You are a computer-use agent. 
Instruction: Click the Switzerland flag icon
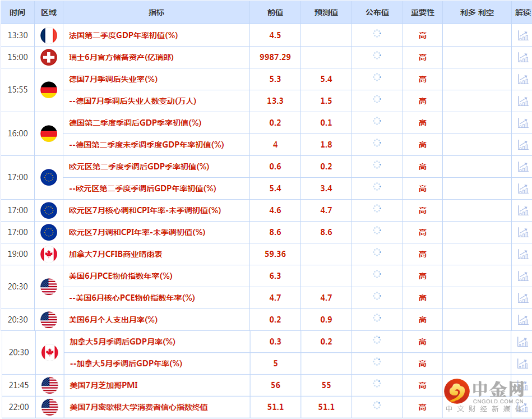pyautogui.click(x=49, y=57)
